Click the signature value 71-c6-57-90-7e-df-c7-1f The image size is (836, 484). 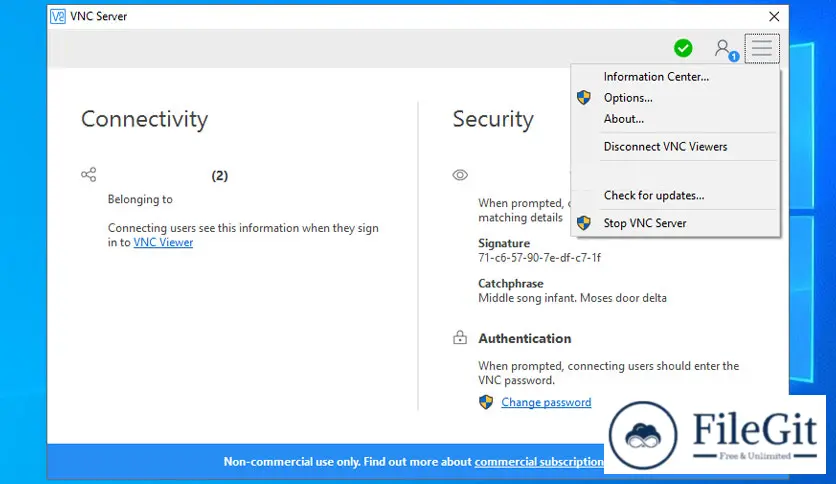pos(539,258)
